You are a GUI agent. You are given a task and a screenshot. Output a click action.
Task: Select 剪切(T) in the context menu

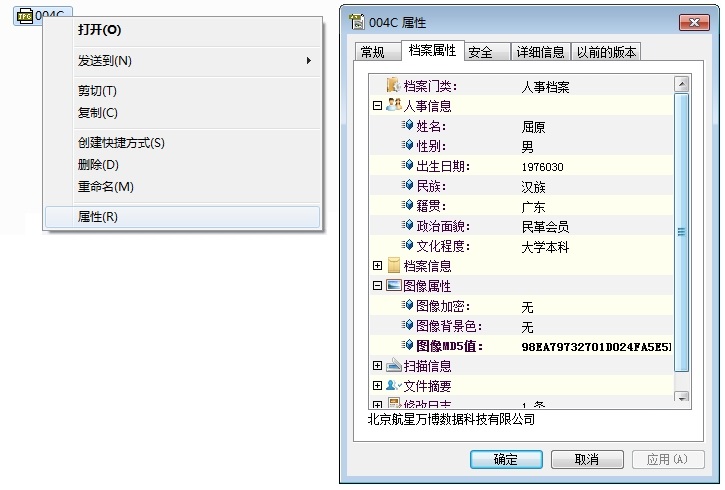(182, 91)
